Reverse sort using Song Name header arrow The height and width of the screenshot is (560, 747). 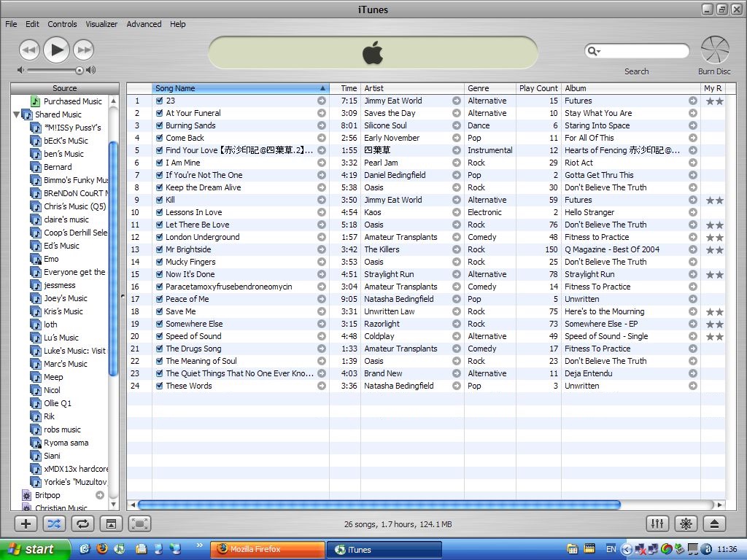tap(322, 88)
